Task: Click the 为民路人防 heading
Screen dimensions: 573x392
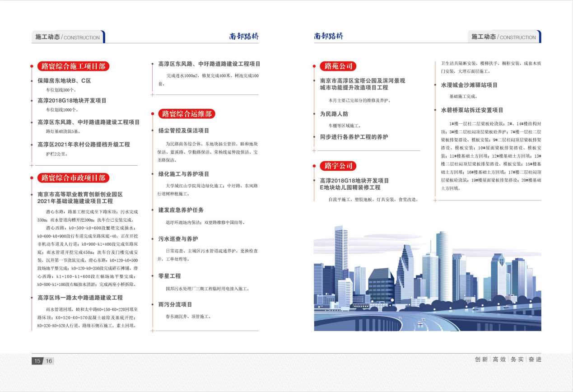Action: click(334, 114)
